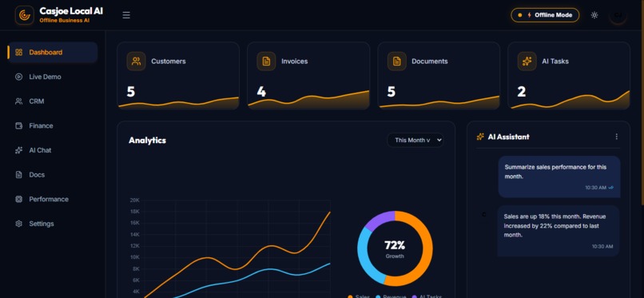Click the CRM people icon

coord(18,101)
